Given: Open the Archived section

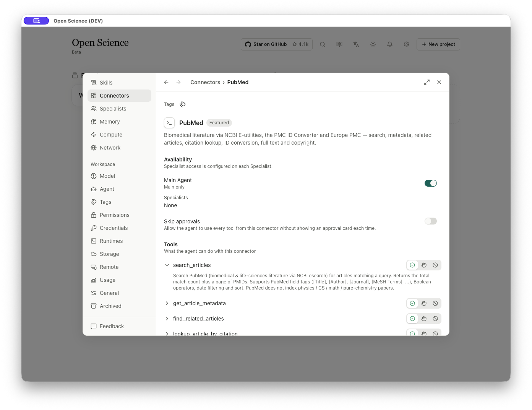Looking at the screenshot, I should pos(119,306).
